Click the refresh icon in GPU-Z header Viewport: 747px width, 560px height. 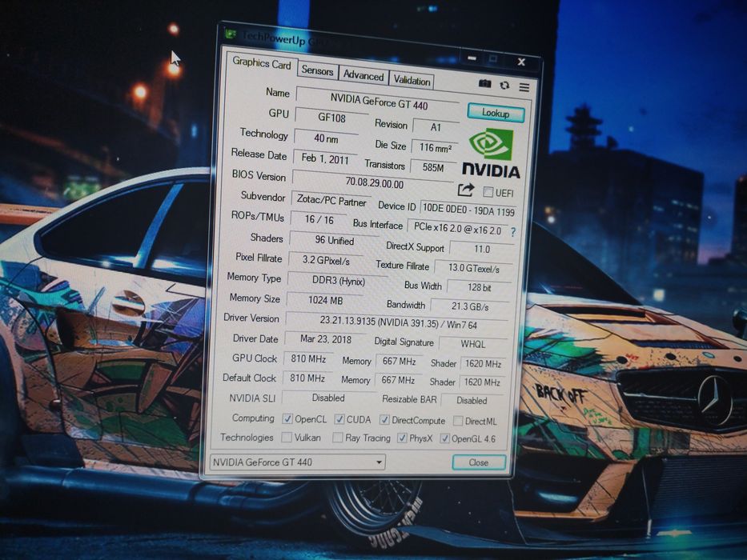pyautogui.click(x=504, y=86)
